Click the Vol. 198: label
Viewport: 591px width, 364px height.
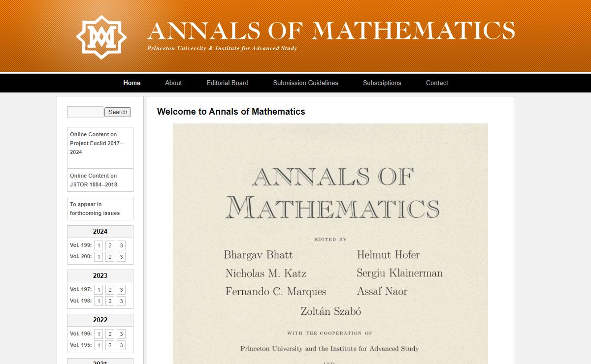click(x=81, y=301)
